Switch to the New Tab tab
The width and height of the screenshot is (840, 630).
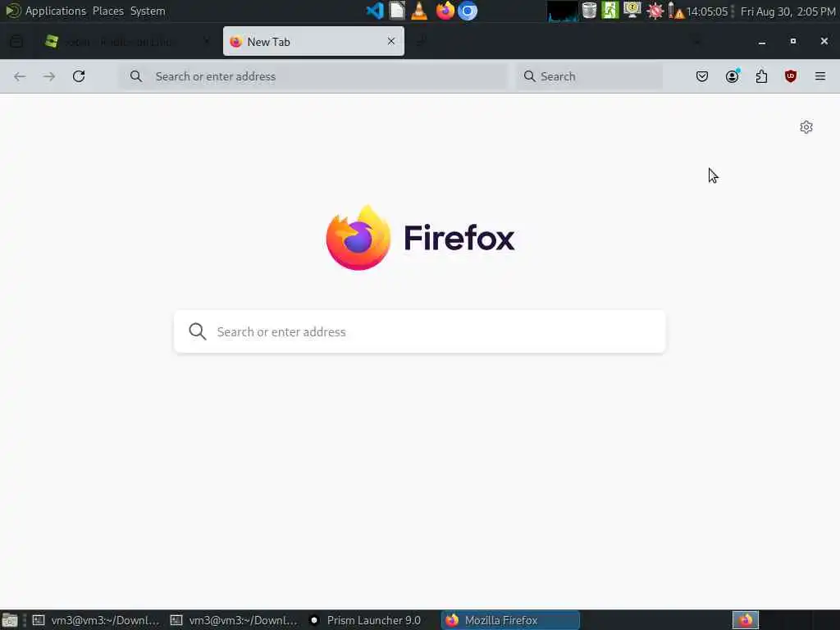[x=313, y=41]
